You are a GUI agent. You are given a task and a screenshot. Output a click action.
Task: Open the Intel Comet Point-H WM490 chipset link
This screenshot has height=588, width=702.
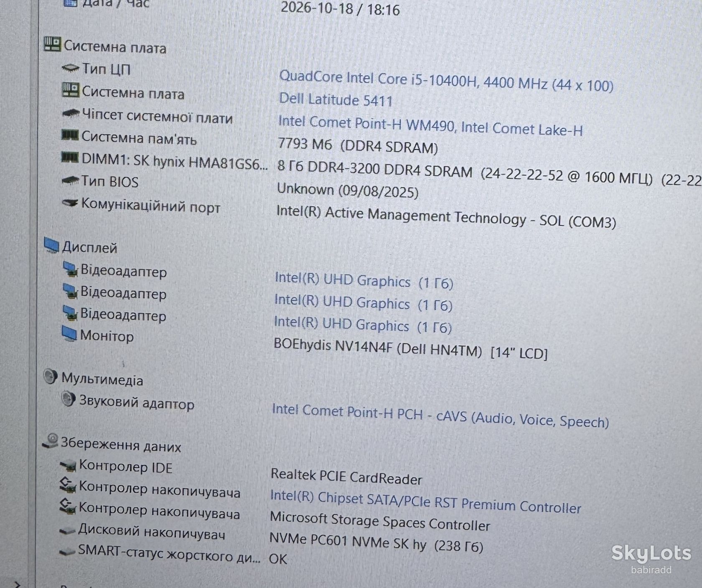(x=430, y=125)
